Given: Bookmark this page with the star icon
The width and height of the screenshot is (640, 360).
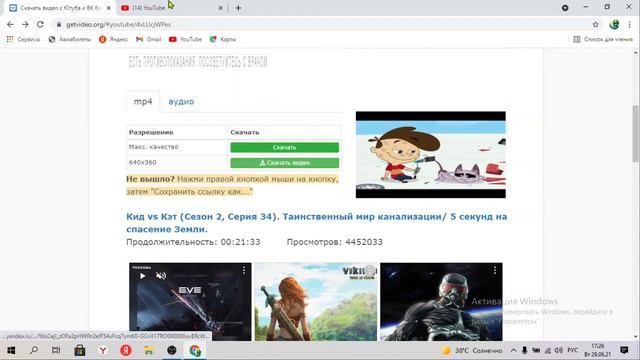Looking at the screenshot, I should (596, 24).
